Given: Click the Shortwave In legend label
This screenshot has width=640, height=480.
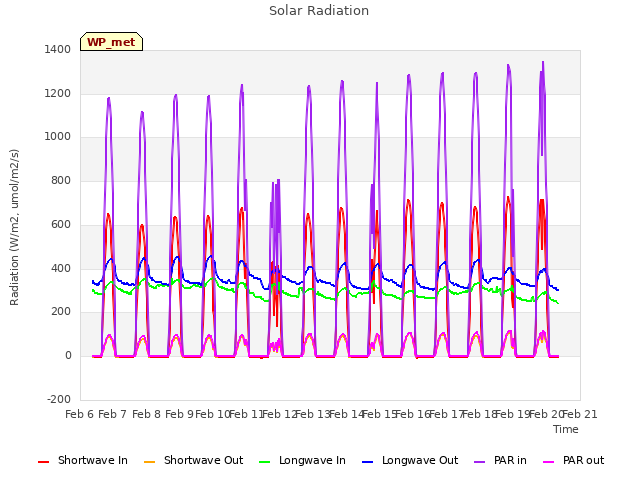Looking at the screenshot, I should 93,460.
